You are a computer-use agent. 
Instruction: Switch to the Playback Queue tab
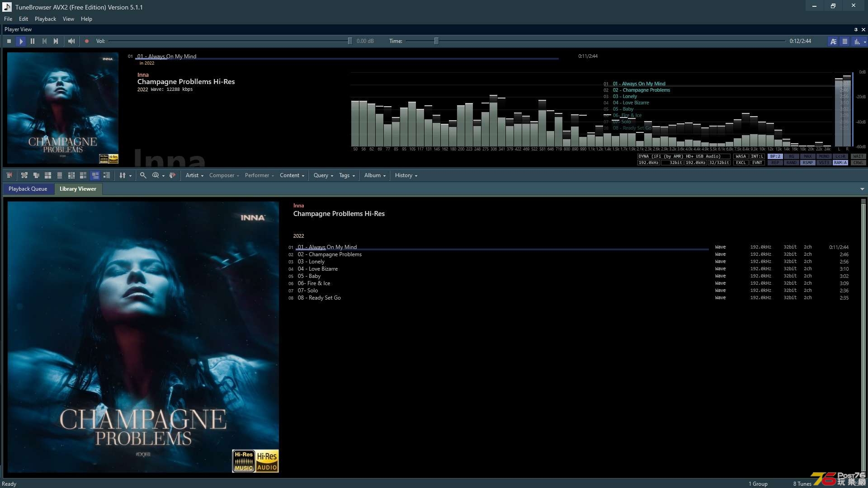tap(28, 189)
